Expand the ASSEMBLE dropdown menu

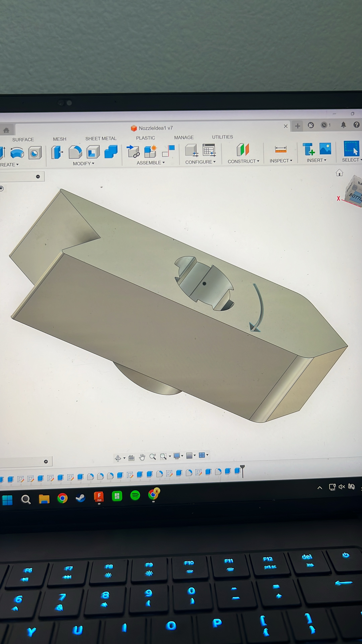pyautogui.click(x=151, y=163)
